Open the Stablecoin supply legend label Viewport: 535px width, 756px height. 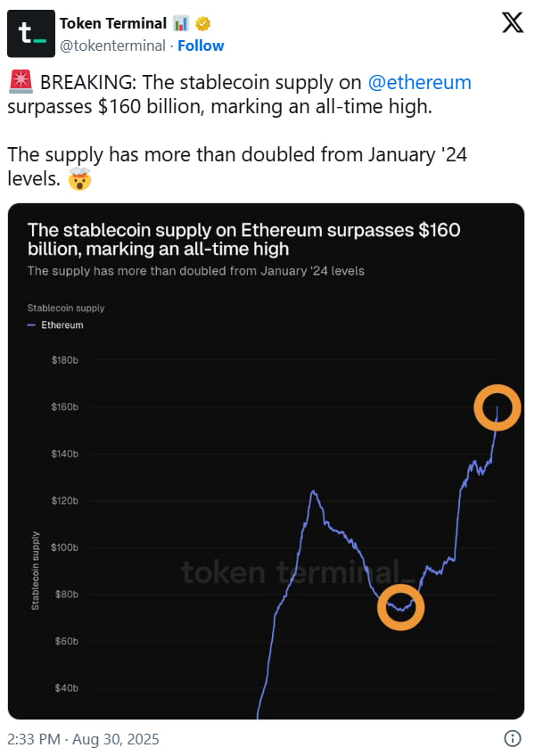coord(66,307)
